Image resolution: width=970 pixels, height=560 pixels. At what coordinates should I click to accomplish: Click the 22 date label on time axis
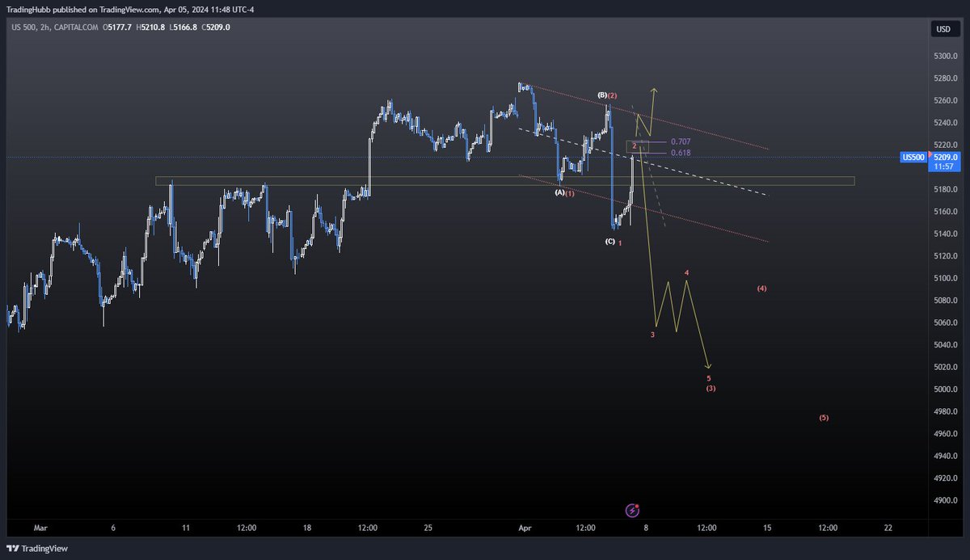pyautogui.click(x=888, y=528)
